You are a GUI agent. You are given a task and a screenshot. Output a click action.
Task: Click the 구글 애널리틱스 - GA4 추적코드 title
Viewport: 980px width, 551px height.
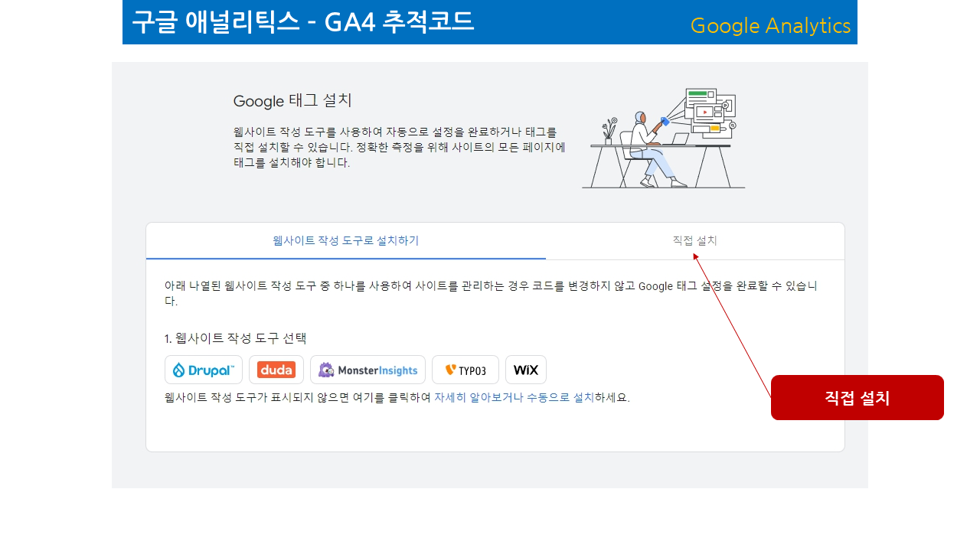[x=302, y=21]
